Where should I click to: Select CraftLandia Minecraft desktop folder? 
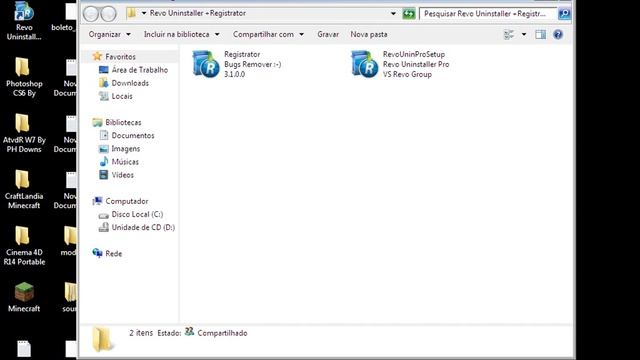pos(24,189)
